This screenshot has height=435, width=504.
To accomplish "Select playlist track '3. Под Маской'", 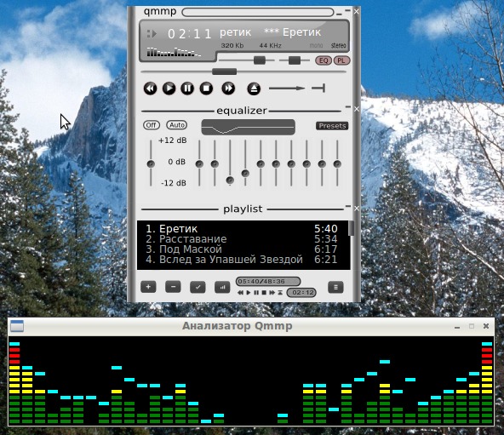I will point(242,249).
